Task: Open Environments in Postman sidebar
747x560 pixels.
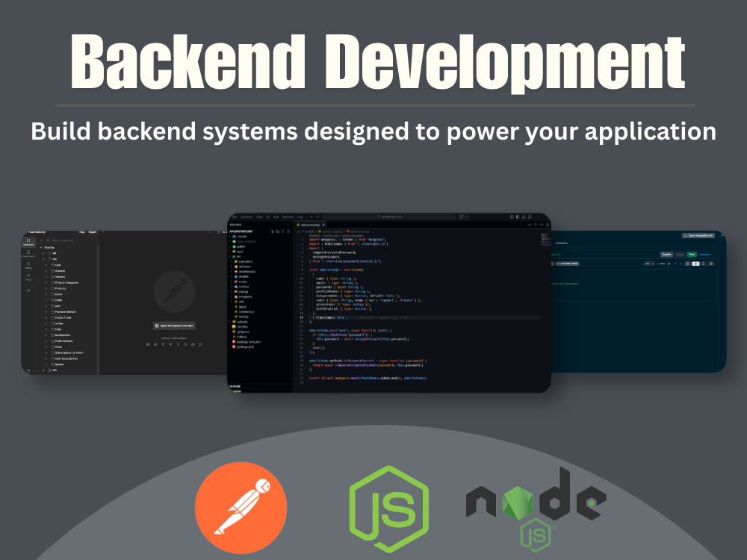Action: (x=28, y=254)
